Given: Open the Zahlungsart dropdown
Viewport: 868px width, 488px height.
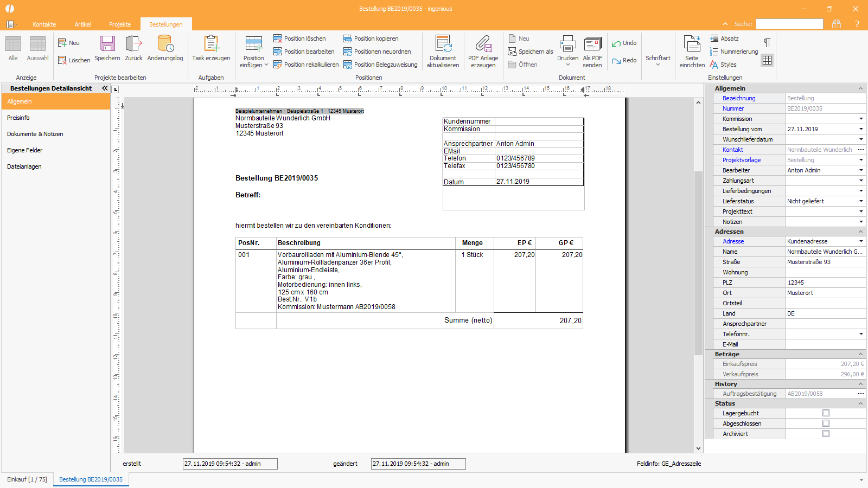Looking at the screenshot, I should [x=861, y=181].
